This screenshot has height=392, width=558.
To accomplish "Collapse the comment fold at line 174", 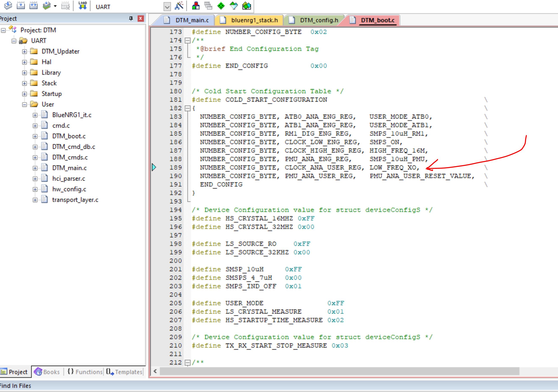I will (187, 40).
